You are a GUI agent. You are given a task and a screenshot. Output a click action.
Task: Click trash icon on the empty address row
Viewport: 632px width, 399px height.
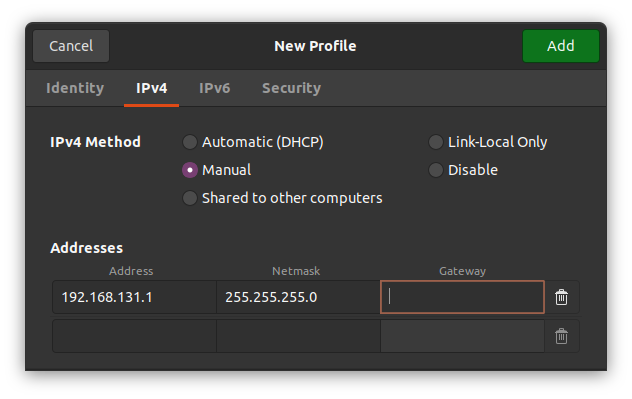(x=561, y=336)
